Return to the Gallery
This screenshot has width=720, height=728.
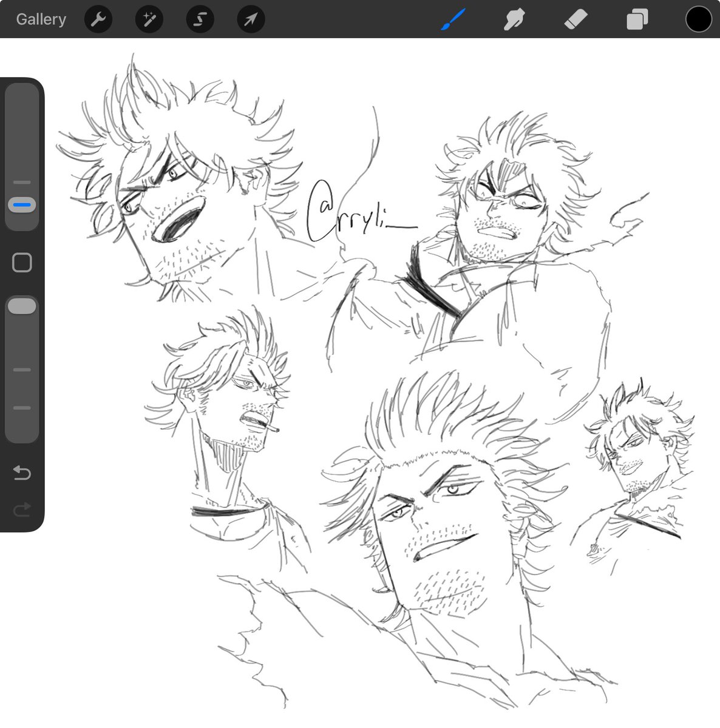click(x=41, y=19)
